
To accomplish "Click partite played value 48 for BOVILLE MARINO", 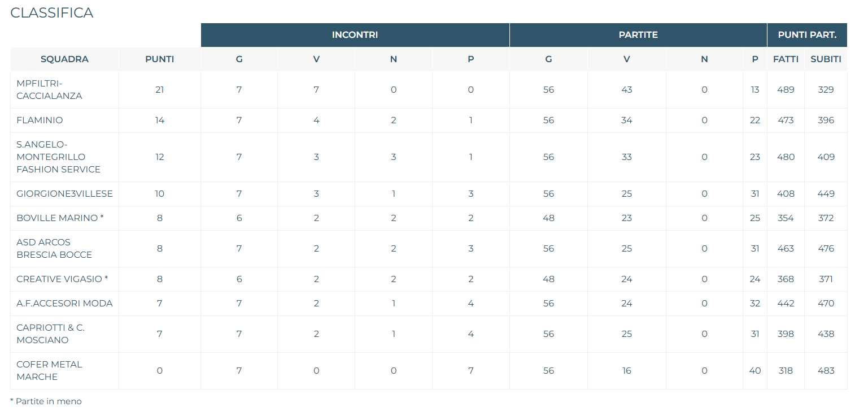I will click(548, 218).
